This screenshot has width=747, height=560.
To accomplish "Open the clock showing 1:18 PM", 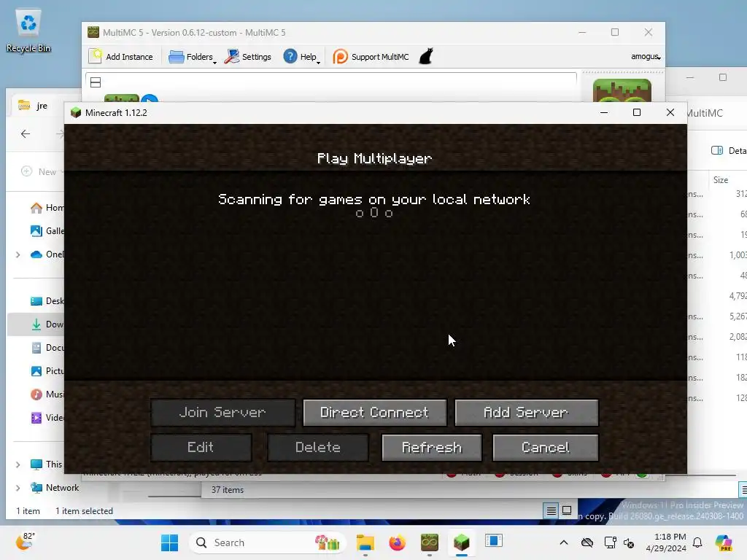I will pos(665,542).
